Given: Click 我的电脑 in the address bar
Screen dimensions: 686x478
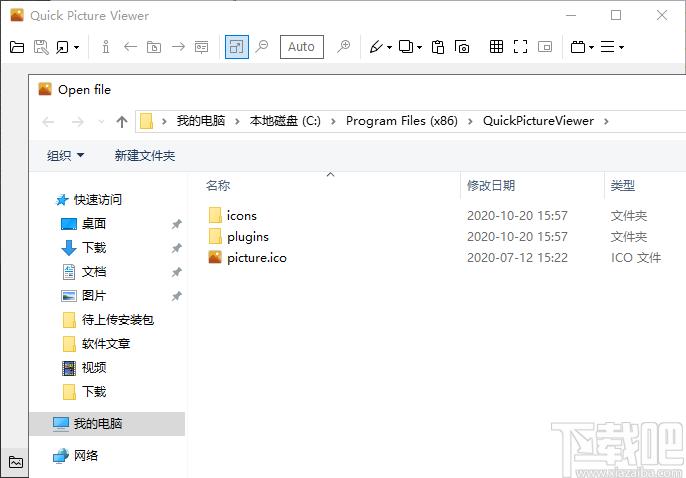Looking at the screenshot, I should (200, 121).
